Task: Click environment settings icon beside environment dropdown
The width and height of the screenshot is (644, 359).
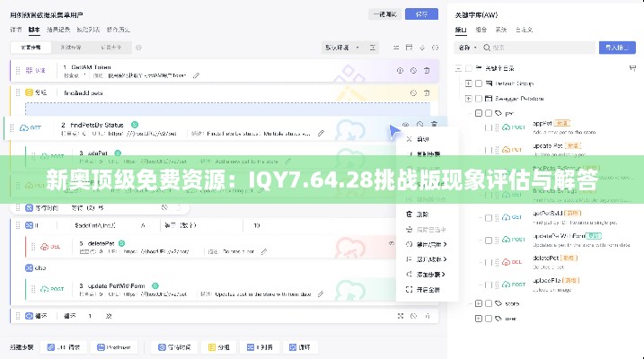Action: coord(372,48)
